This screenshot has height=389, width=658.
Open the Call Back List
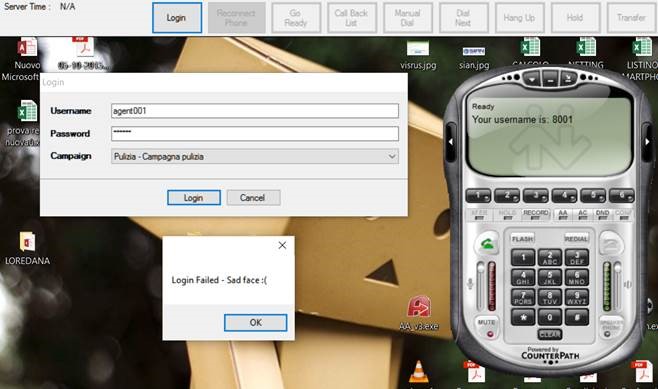click(x=352, y=18)
